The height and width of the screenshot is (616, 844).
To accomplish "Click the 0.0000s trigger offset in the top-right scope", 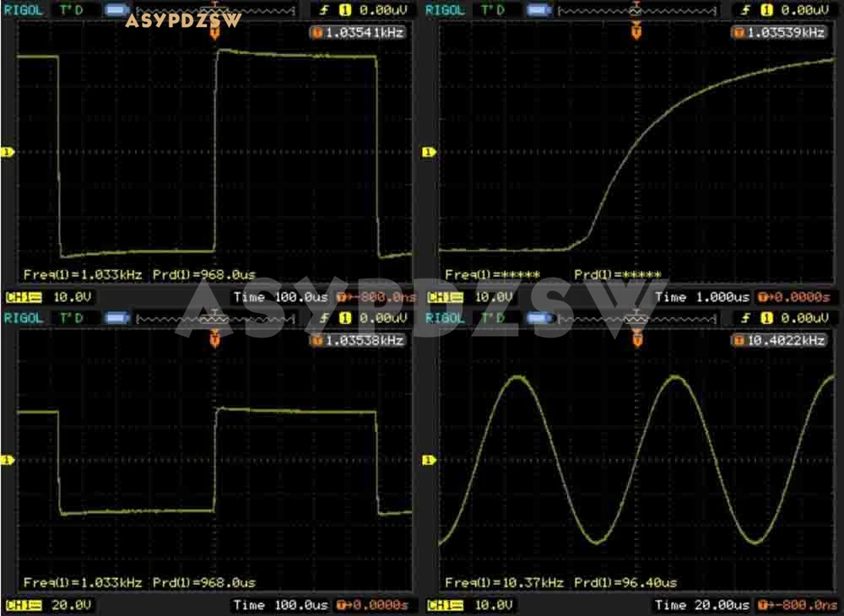I will click(794, 298).
